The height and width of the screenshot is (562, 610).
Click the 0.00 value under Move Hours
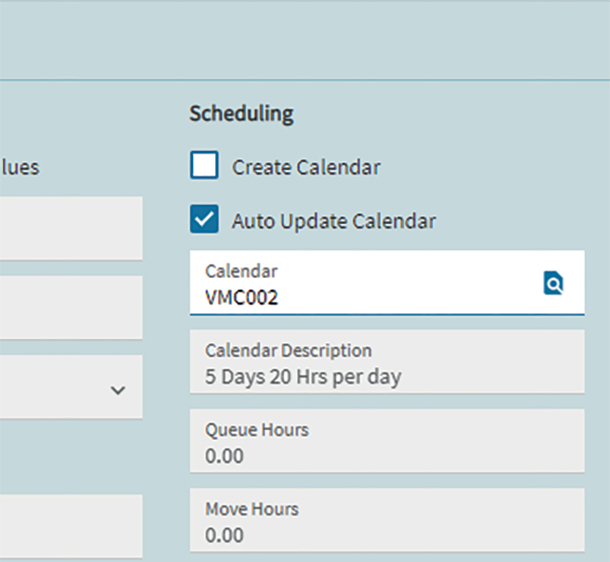click(x=224, y=535)
